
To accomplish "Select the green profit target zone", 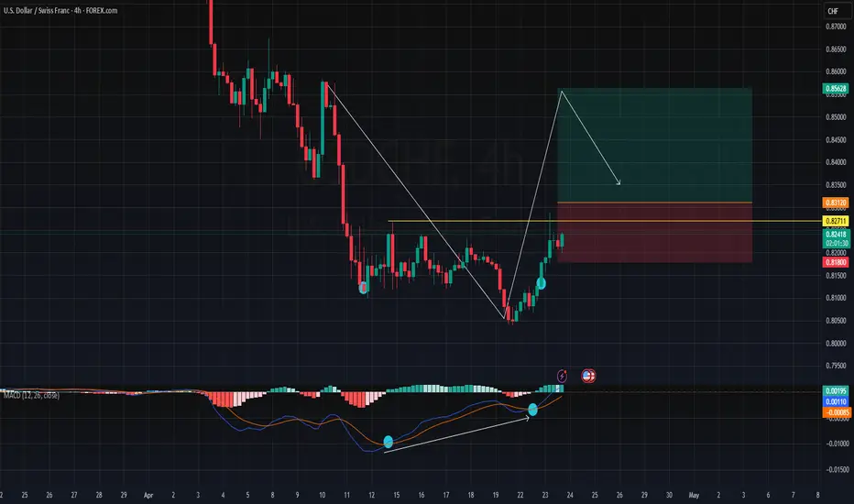I will click(654, 145).
